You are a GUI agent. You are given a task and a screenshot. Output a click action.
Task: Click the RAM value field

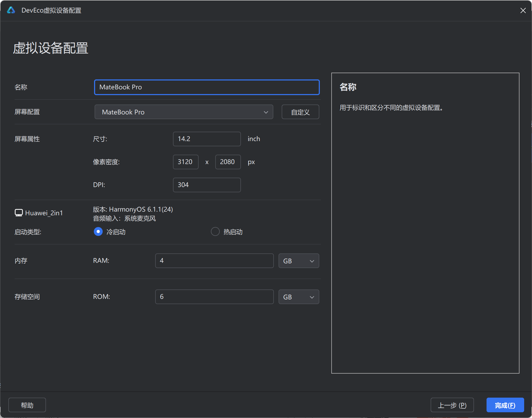[x=215, y=261]
